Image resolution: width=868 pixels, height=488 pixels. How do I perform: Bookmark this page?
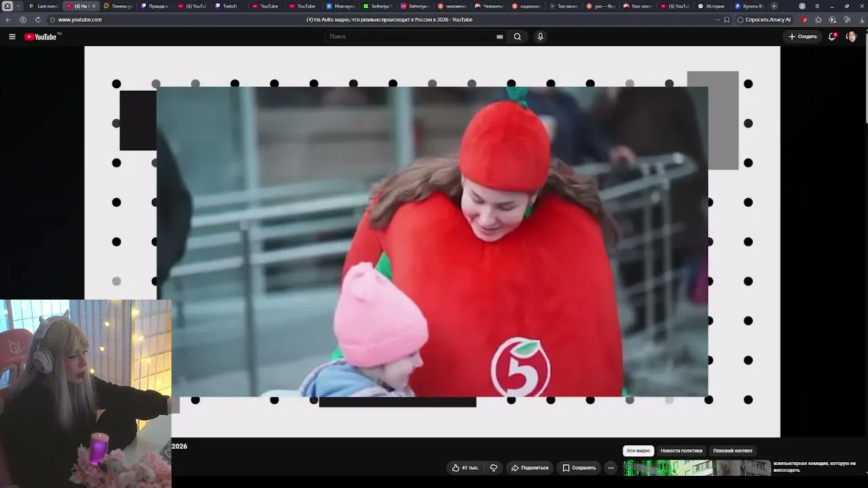point(727,20)
